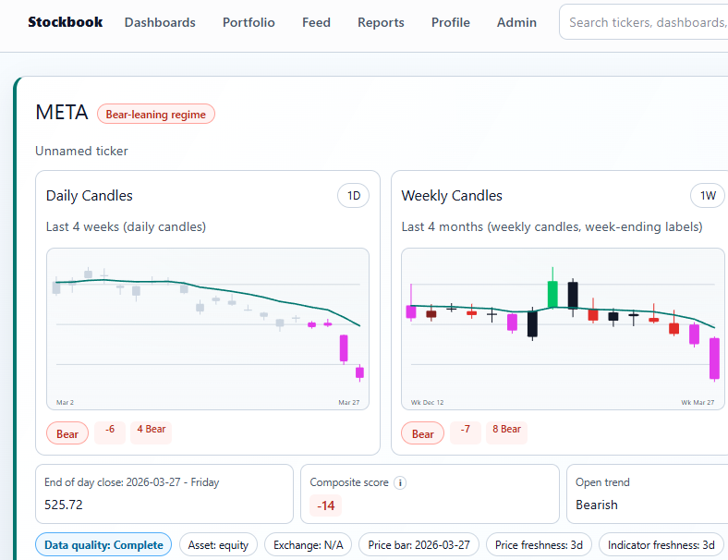The width and height of the screenshot is (728, 560).
Task: Go to the Portfolio page
Action: coord(249,22)
